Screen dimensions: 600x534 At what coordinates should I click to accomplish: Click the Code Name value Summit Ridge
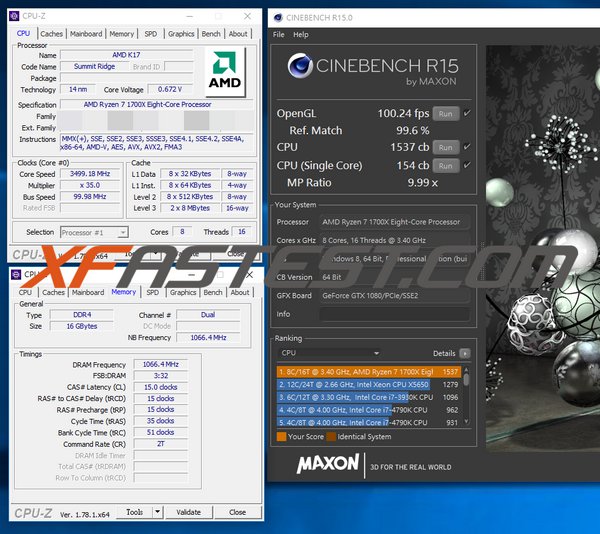[95, 66]
